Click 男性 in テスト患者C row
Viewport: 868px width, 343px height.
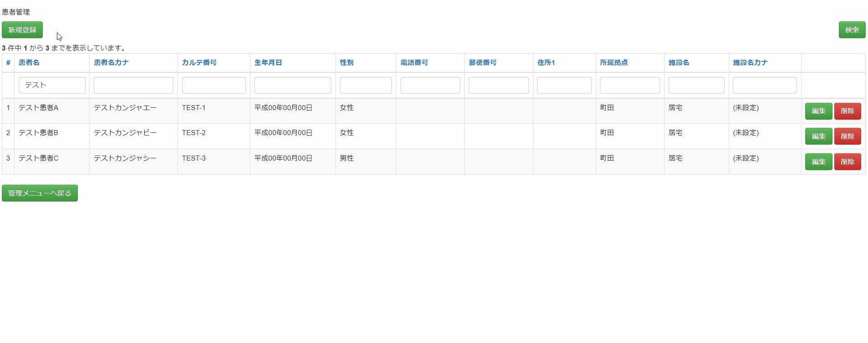coord(347,158)
